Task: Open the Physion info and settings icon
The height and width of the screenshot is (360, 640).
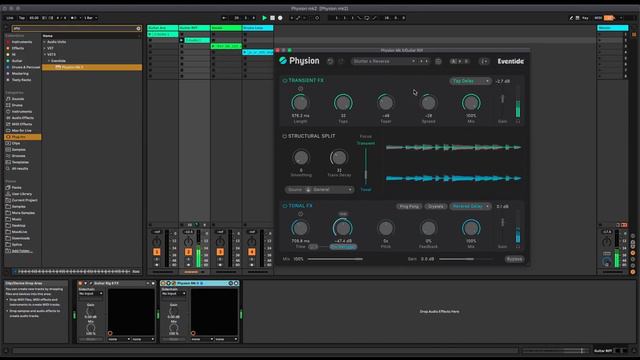Action: [484, 61]
